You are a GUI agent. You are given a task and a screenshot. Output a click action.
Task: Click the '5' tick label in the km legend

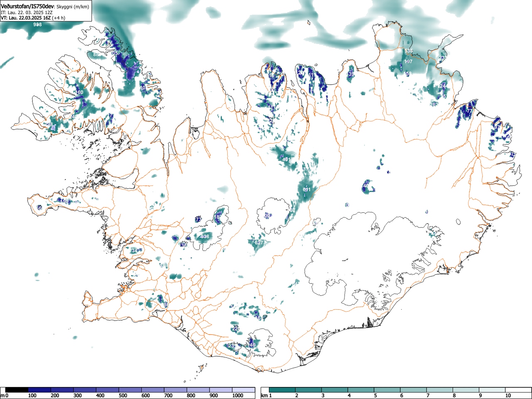(375, 396)
